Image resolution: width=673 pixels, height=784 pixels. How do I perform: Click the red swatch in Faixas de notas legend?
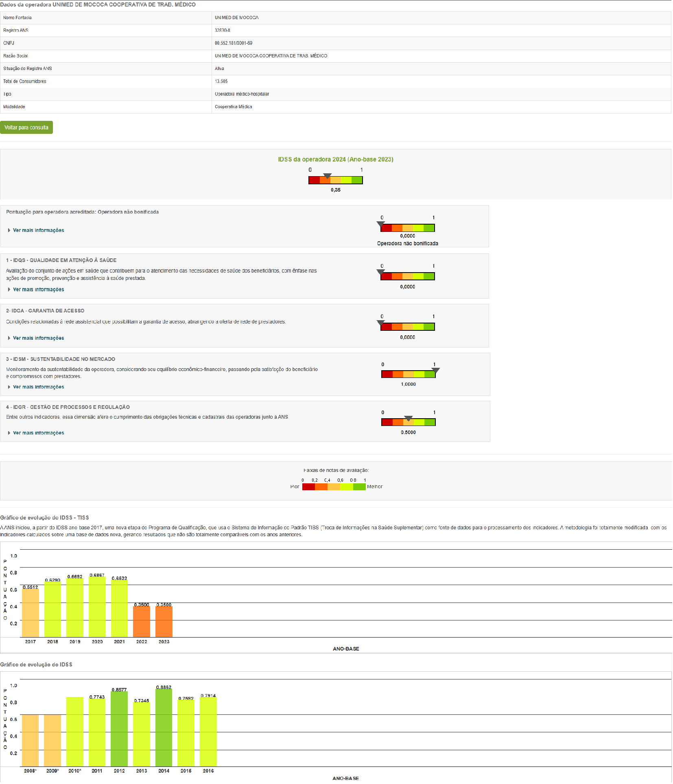(308, 487)
